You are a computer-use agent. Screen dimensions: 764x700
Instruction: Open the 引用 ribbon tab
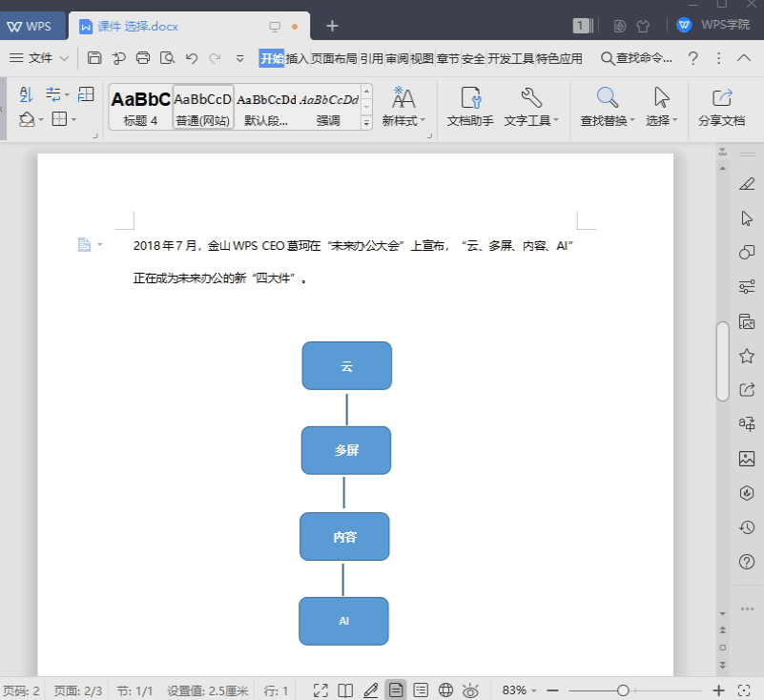click(x=372, y=58)
